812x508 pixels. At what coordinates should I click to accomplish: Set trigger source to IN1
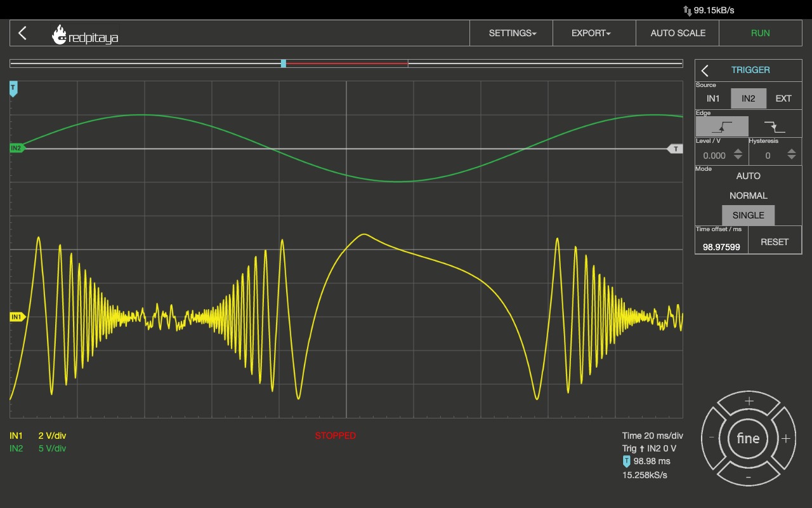pos(713,98)
